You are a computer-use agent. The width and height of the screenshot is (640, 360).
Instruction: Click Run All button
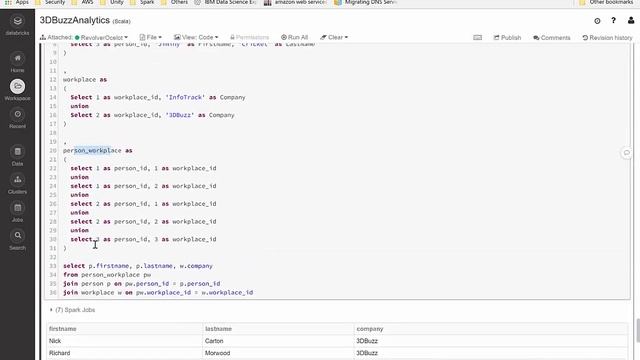click(x=294, y=37)
